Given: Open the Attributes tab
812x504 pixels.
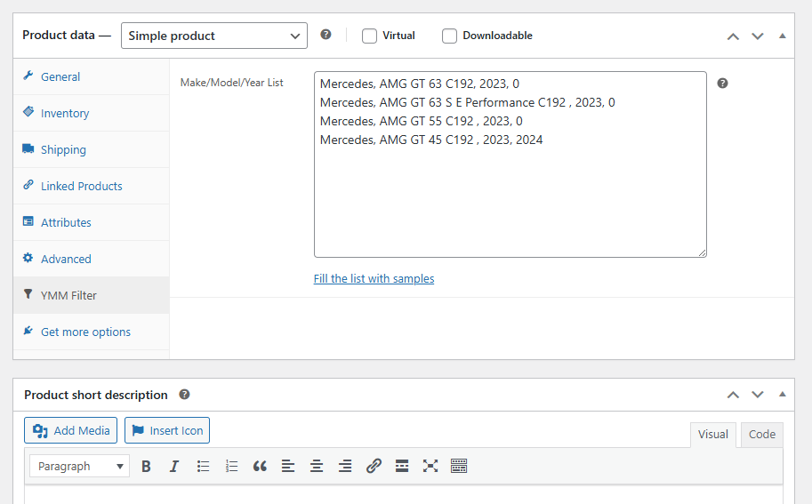Looking at the screenshot, I should coord(91,222).
